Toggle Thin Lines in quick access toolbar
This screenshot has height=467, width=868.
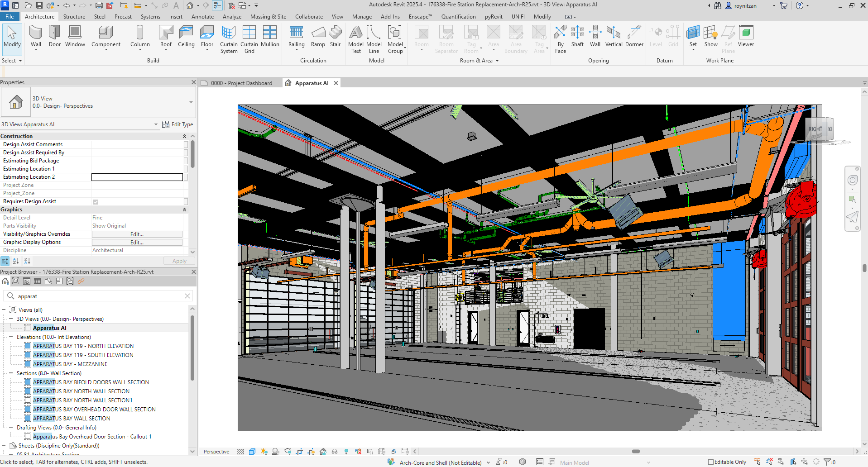[x=217, y=5]
